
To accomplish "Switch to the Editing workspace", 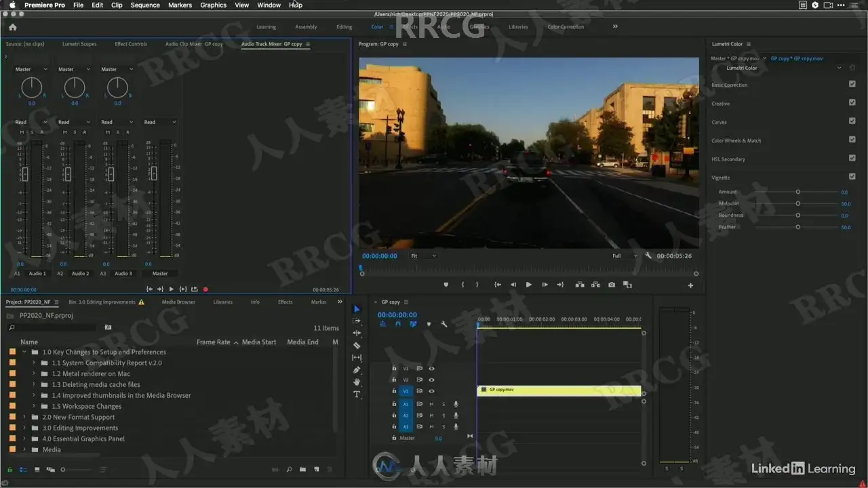I will 344,27.
